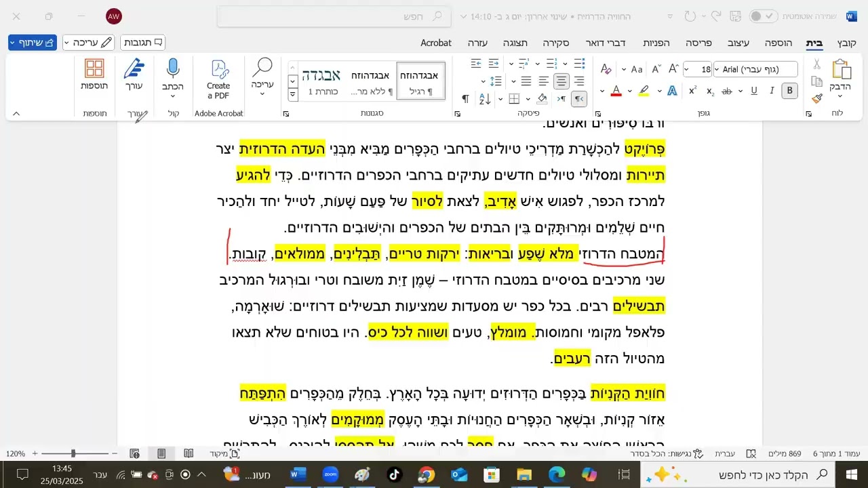Toggle Strikethrough formatting
Viewport: 868px width, 488px height.
(x=727, y=91)
